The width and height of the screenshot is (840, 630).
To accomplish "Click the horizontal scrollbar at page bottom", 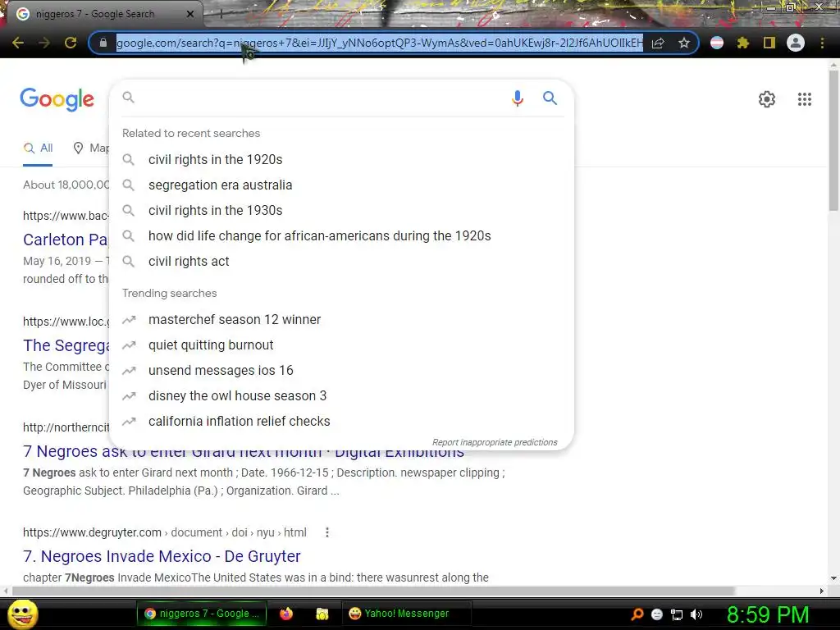I will pos(374,591).
